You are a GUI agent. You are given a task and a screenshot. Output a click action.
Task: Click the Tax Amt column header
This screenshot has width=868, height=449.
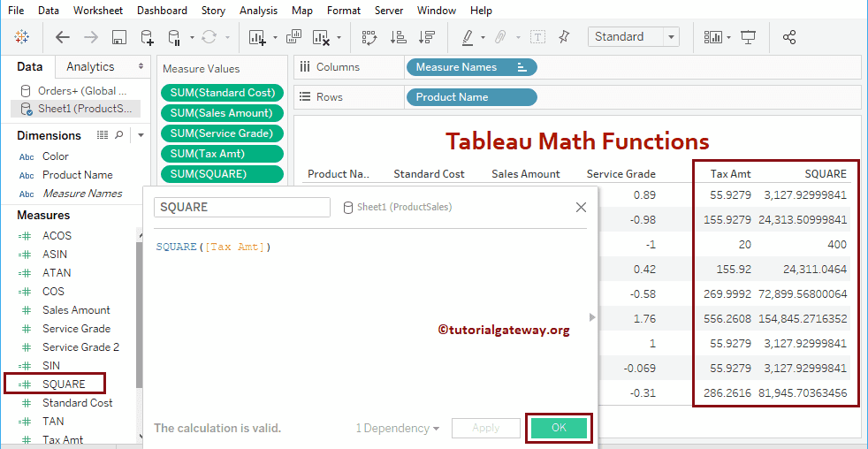(x=731, y=174)
